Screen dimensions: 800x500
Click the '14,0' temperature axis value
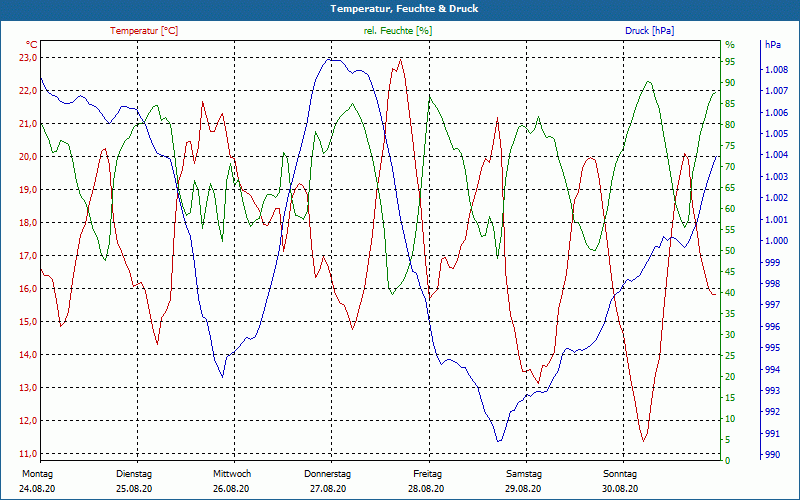coord(29,355)
